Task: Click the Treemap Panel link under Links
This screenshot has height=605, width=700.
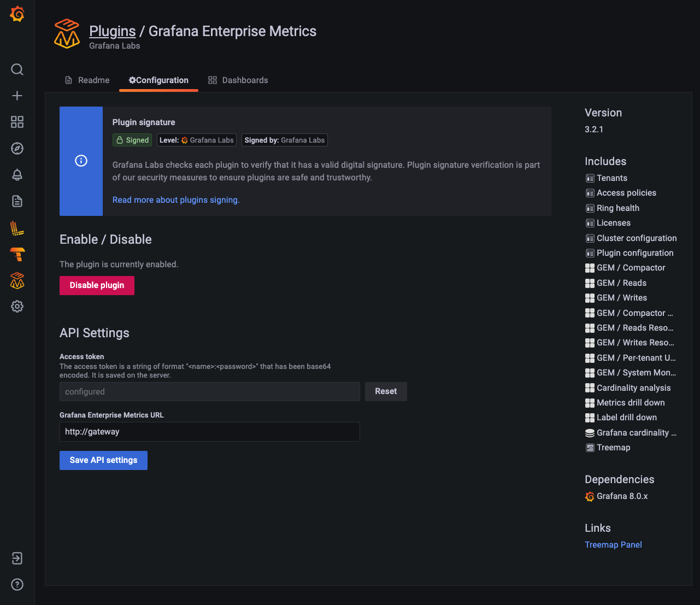Action: [x=613, y=544]
